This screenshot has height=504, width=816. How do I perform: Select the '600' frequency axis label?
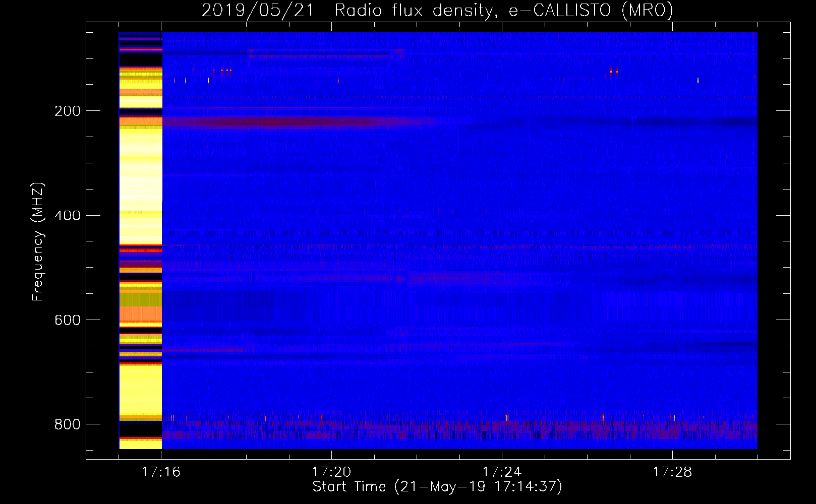pyautogui.click(x=68, y=321)
